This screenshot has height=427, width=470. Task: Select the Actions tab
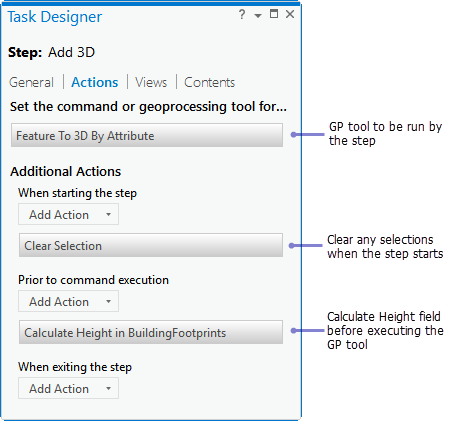pos(95,82)
